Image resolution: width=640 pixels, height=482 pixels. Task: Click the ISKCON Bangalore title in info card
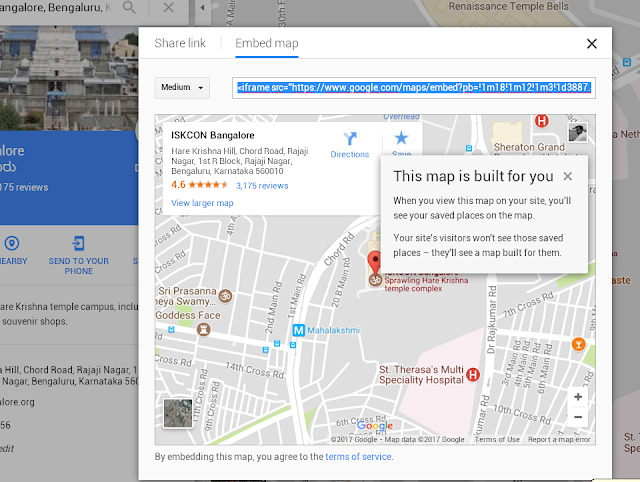coord(213,135)
